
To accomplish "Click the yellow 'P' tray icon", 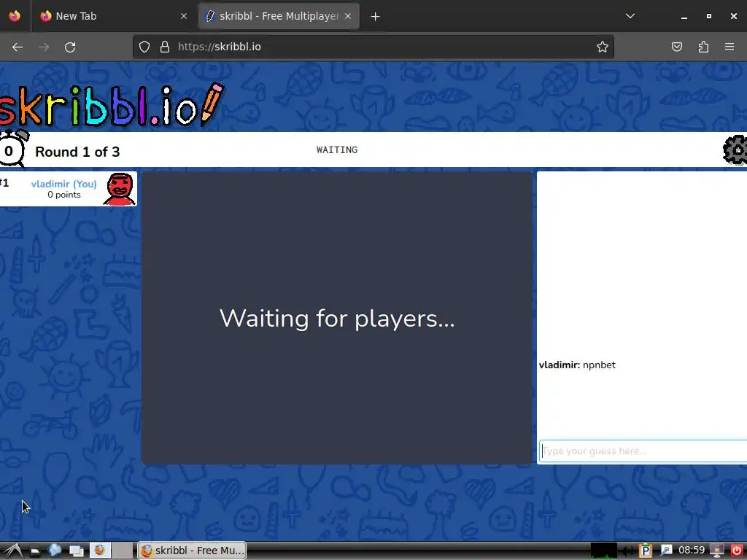I will [645, 551].
